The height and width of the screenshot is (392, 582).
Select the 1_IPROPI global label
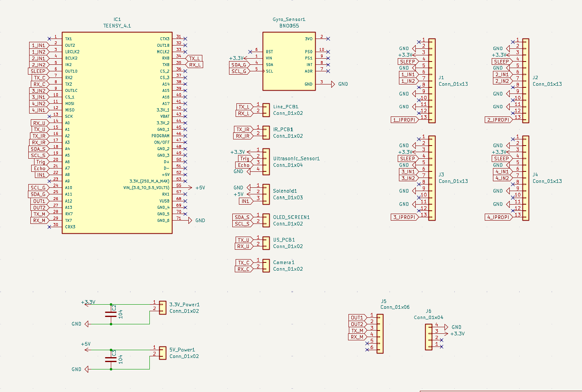405,120
